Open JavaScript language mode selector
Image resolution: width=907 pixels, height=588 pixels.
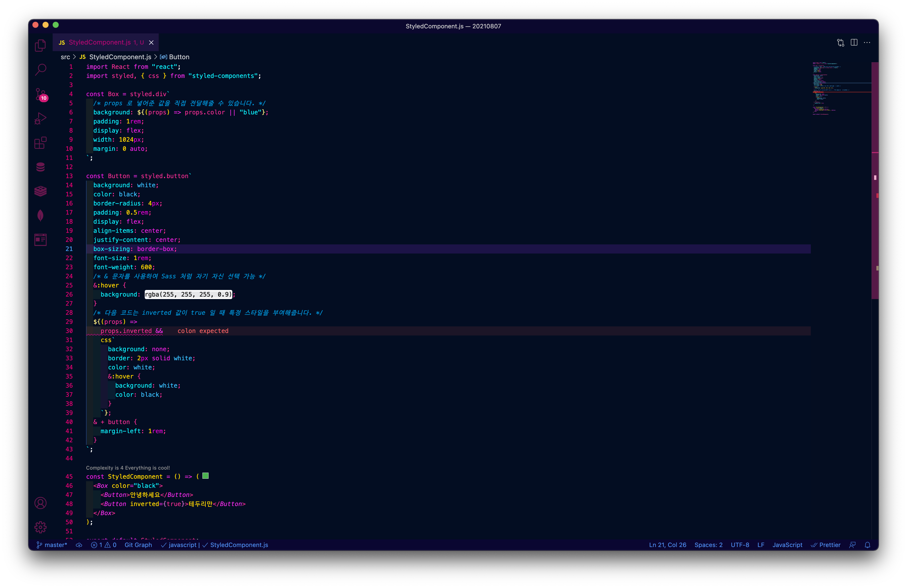click(x=787, y=545)
